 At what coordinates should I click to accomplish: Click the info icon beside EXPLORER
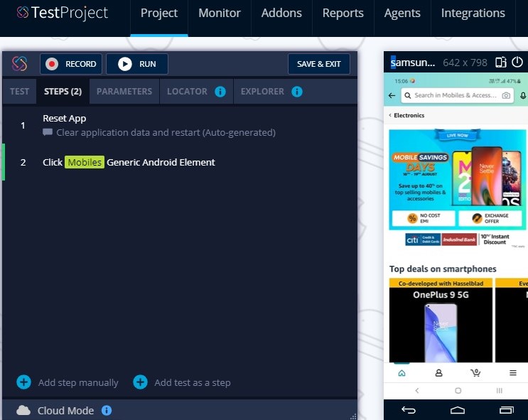click(297, 92)
